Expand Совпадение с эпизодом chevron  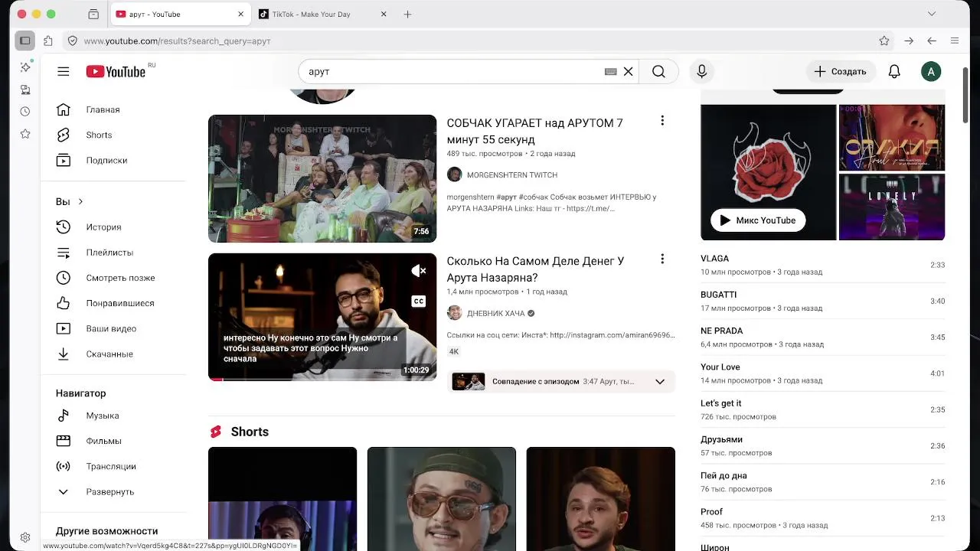pos(660,381)
